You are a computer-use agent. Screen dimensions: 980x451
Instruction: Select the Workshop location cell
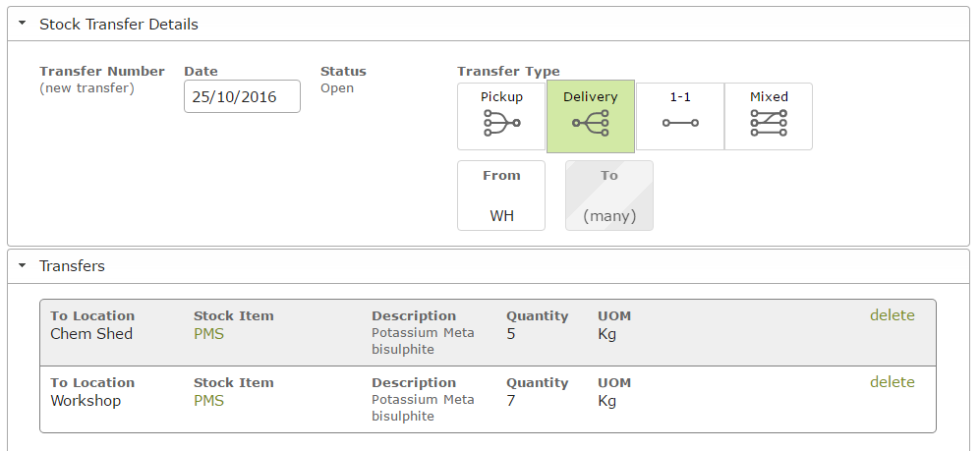(x=86, y=401)
